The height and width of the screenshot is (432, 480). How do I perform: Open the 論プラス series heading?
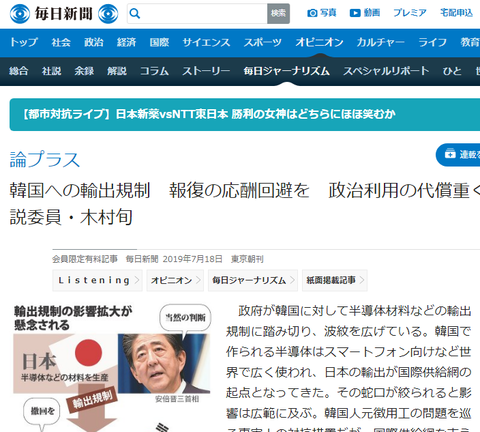click(45, 159)
